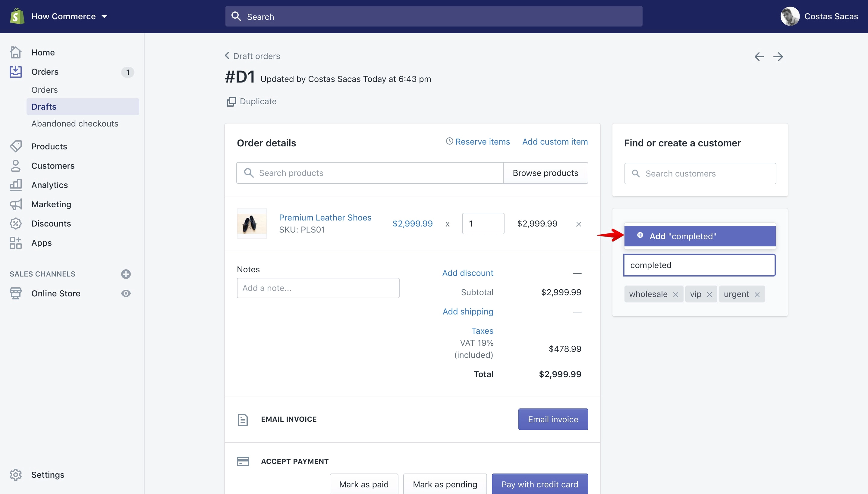Open Home via house icon
The image size is (868, 494).
[16, 52]
